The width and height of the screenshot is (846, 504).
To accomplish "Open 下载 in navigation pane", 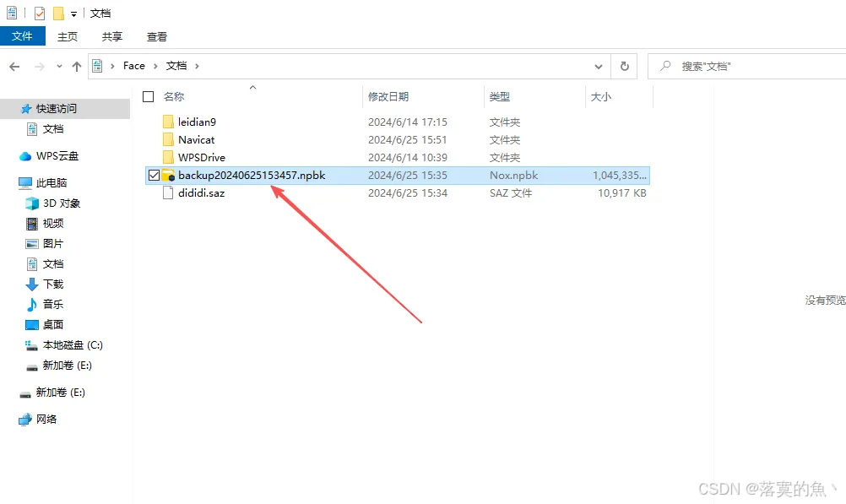I will pos(53,285).
